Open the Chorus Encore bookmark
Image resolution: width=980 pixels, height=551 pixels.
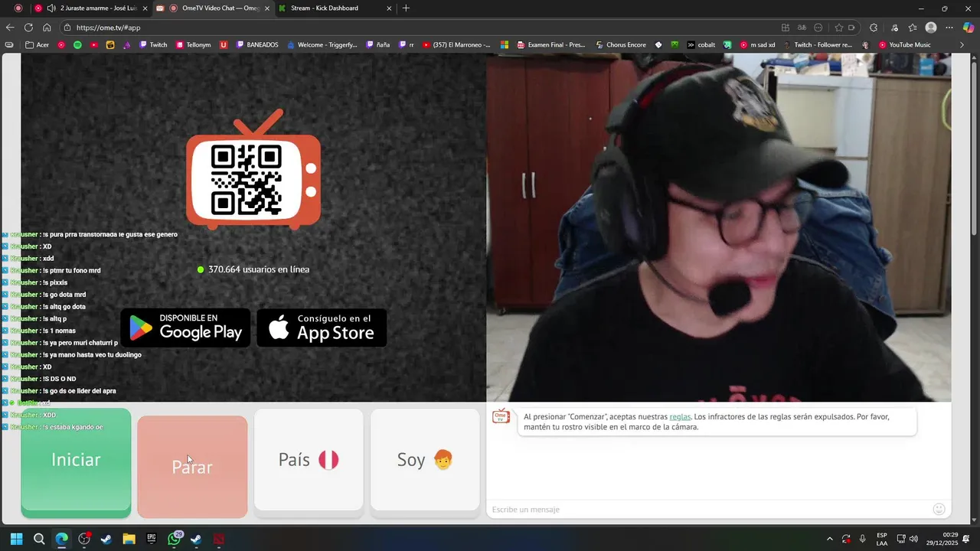(621, 44)
